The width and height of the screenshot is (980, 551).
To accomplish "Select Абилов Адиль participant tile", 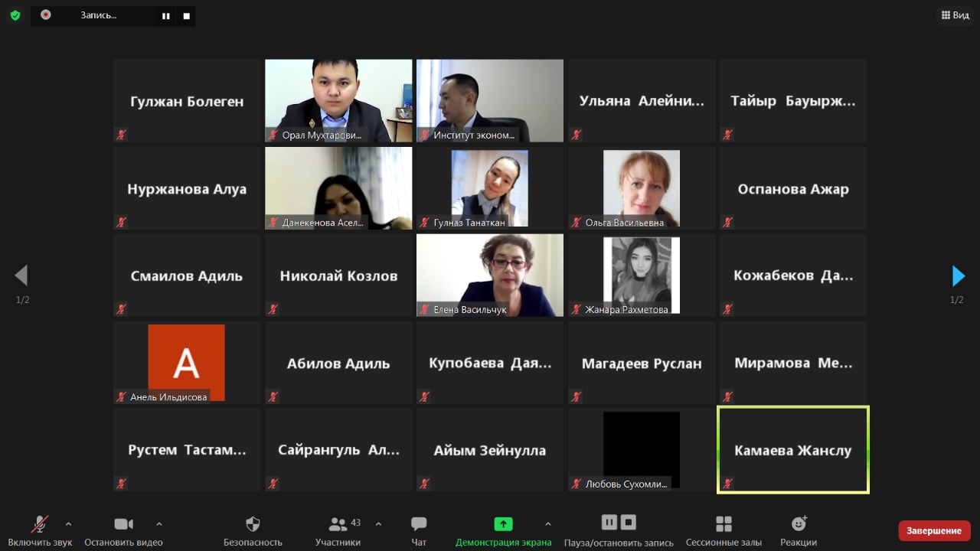I will coord(338,363).
